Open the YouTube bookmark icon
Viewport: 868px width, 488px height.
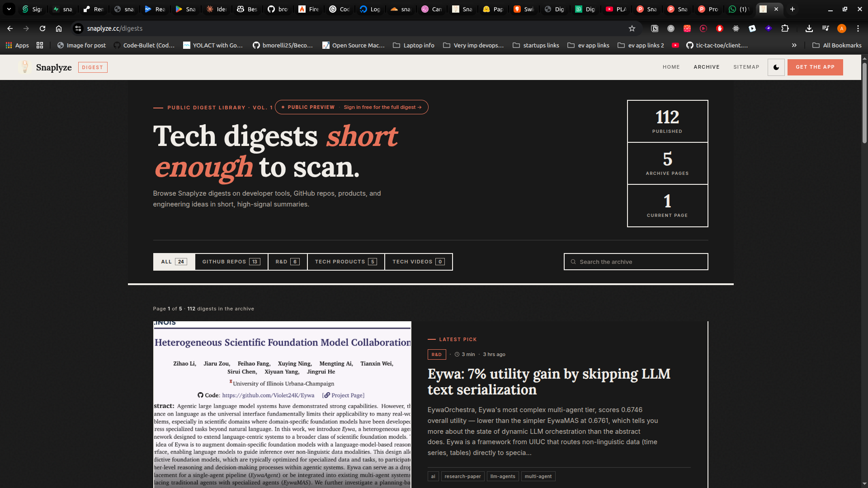click(675, 45)
